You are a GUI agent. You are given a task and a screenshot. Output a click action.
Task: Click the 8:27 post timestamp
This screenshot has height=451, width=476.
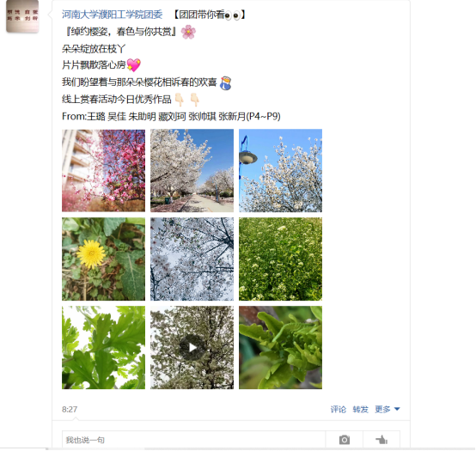point(70,409)
